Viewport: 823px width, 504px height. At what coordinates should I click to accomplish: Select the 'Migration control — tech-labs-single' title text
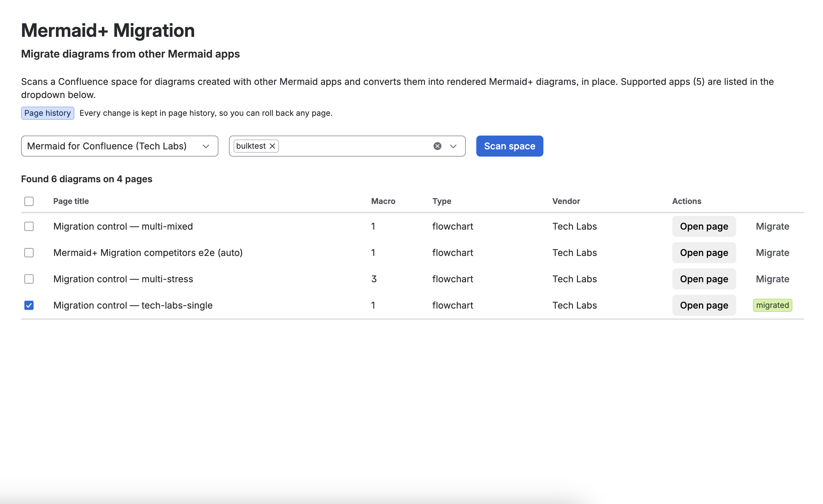point(133,305)
